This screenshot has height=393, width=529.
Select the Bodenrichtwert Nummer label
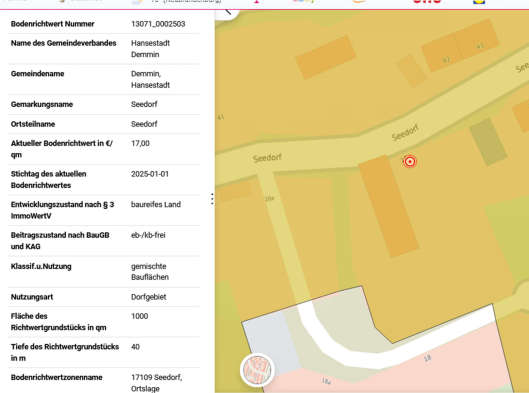click(x=52, y=24)
